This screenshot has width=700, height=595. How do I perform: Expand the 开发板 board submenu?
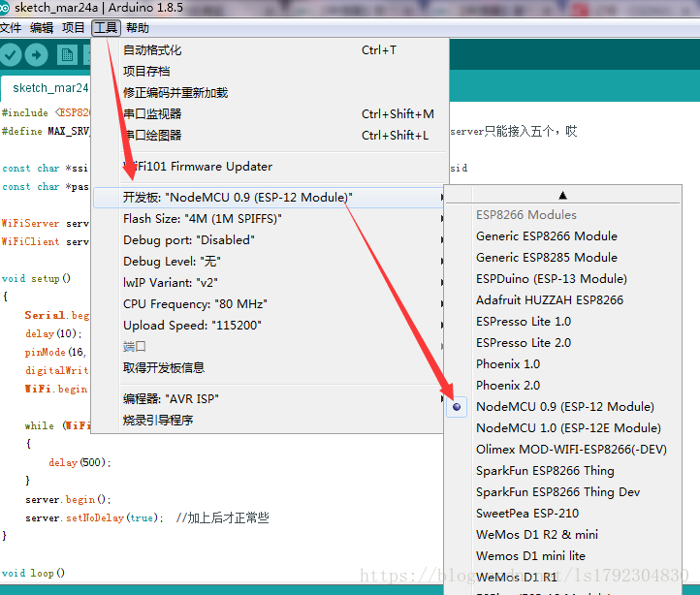pyautogui.click(x=269, y=198)
